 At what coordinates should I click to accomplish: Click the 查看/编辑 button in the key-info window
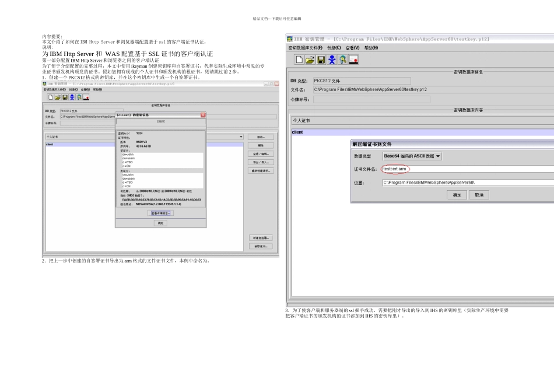261,154
